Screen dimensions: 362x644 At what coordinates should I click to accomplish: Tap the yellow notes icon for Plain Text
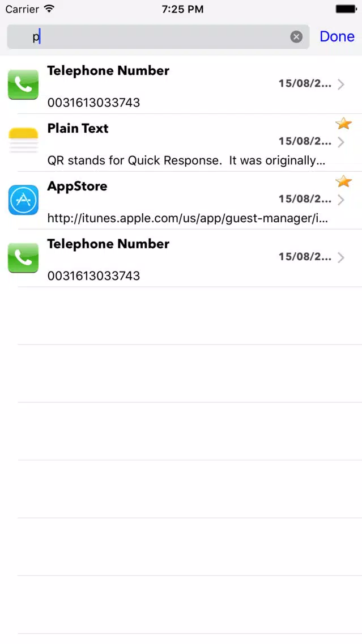[x=23, y=141]
